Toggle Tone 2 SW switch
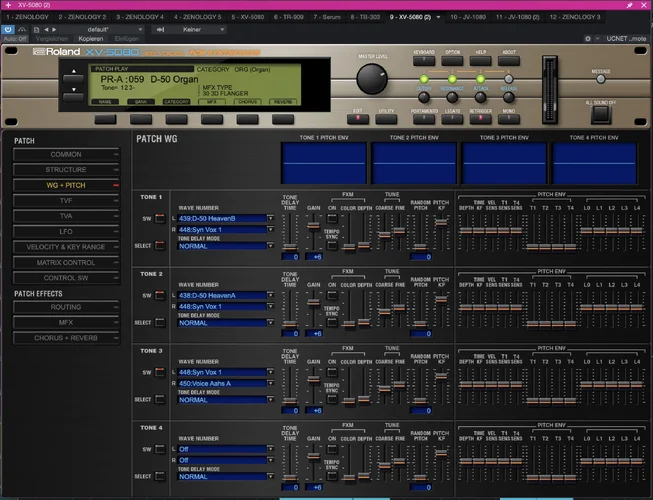The height and width of the screenshot is (500, 653). 160,296
